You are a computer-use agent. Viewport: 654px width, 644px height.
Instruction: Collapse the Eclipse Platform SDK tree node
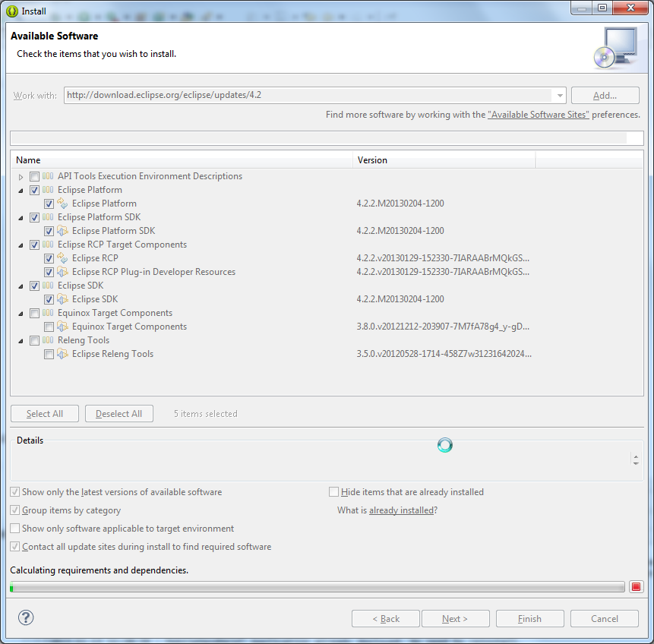tap(21, 218)
